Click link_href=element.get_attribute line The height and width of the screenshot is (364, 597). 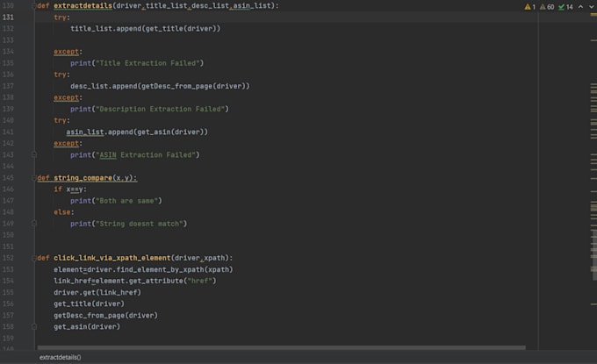(x=135, y=281)
